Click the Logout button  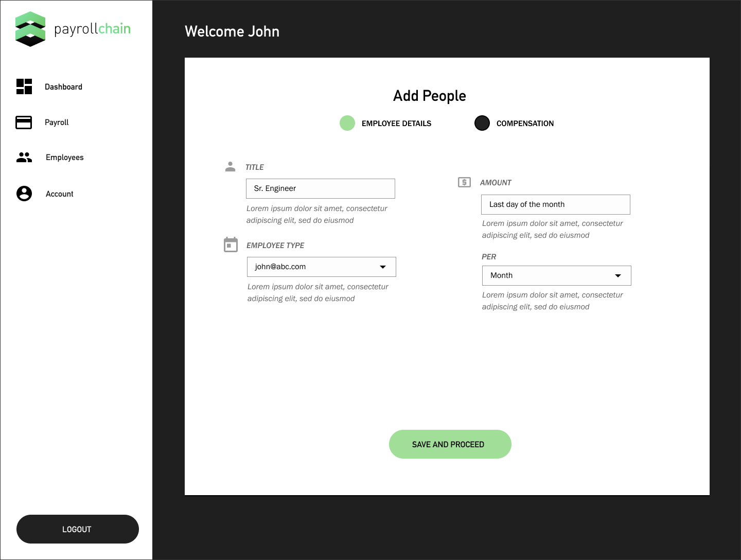78,529
